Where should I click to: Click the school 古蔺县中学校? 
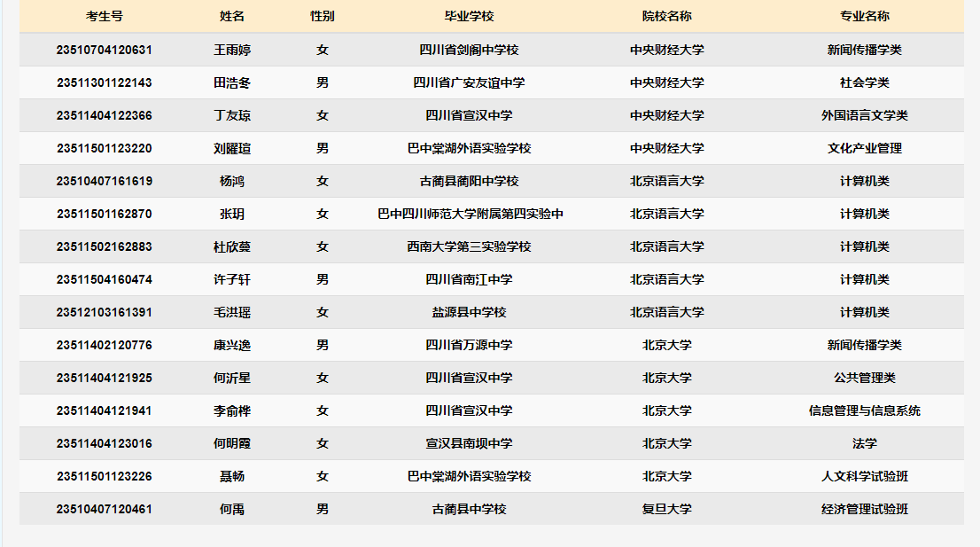(x=470, y=510)
